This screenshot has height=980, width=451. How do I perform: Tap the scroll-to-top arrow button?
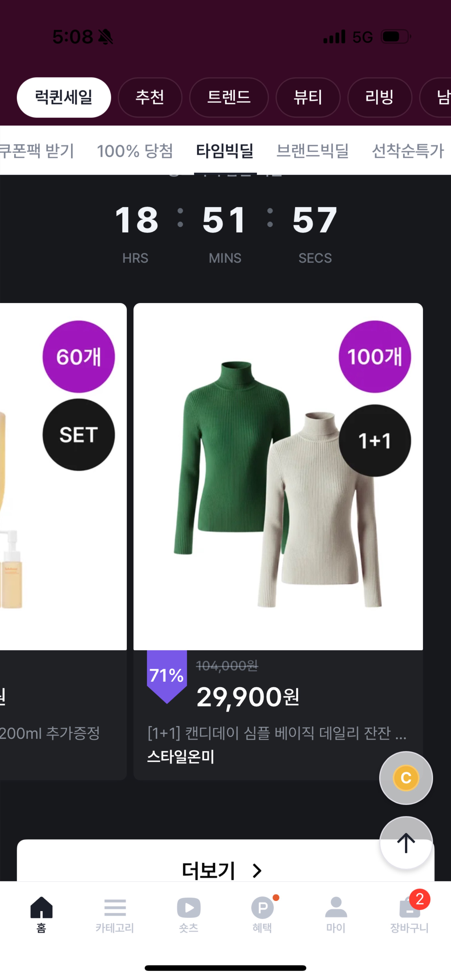406,843
